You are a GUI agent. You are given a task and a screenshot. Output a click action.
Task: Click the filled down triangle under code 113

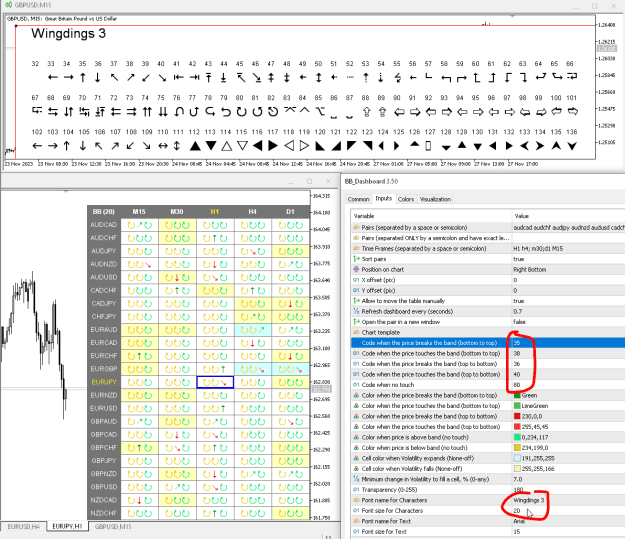point(211,146)
